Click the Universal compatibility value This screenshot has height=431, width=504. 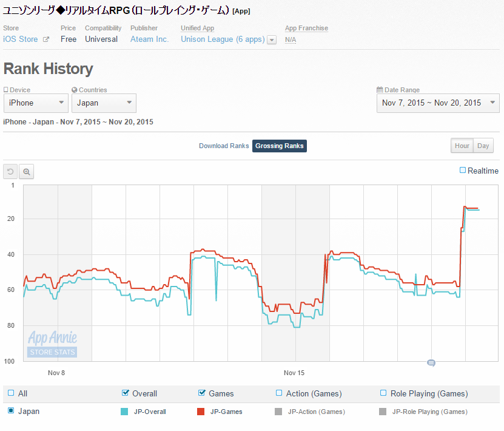[x=101, y=39]
